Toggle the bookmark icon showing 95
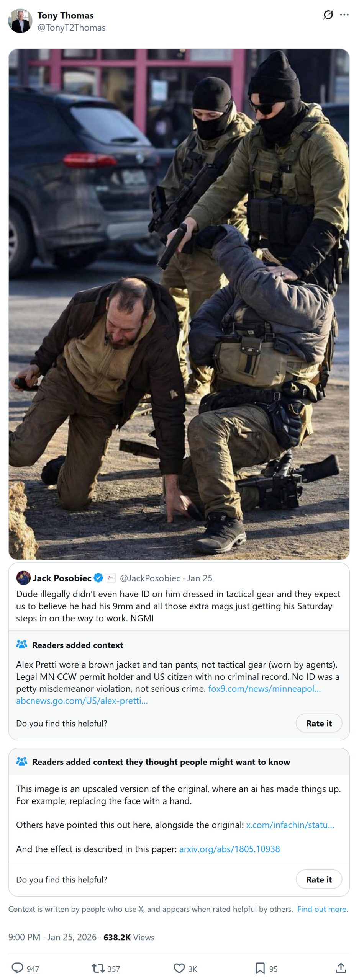 click(x=260, y=969)
